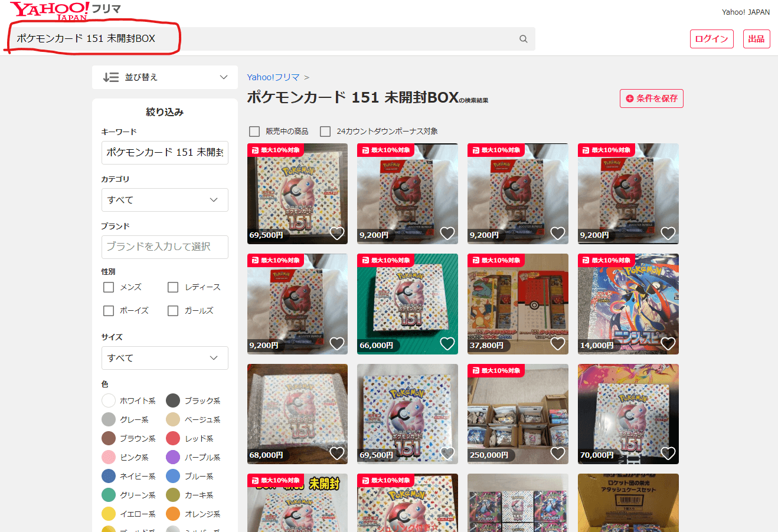Add 14,000円 item to favorites

tap(668, 344)
